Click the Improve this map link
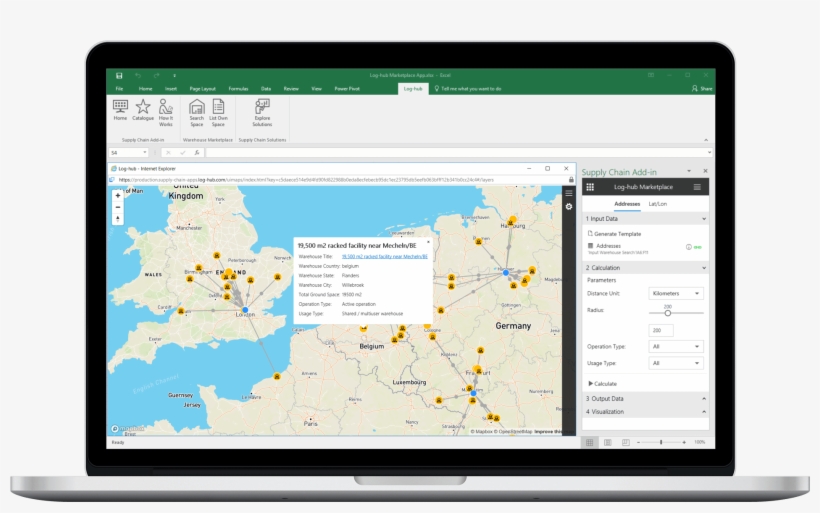The height and width of the screenshot is (513, 820). click(x=548, y=431)
